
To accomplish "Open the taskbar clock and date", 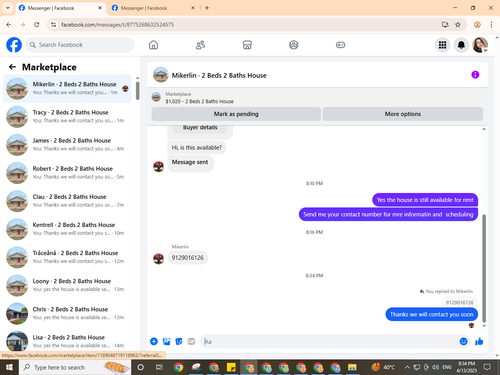I will (467, 367).
